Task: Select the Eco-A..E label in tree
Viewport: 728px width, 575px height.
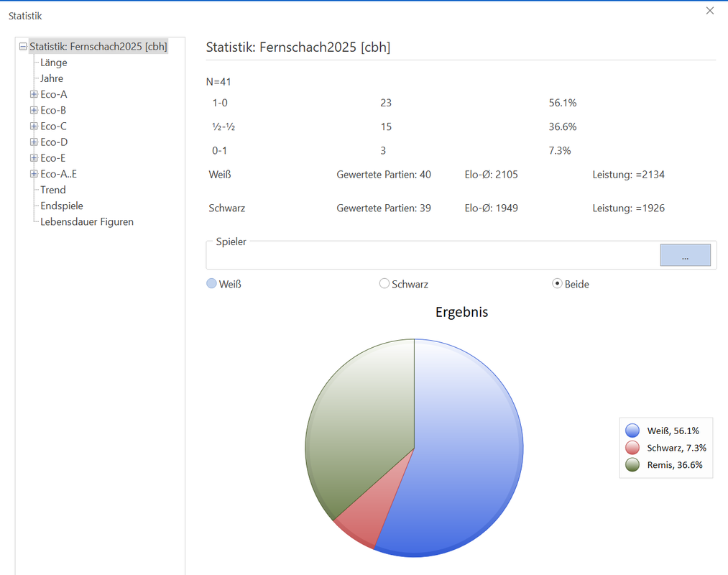Action: (58, 174)
